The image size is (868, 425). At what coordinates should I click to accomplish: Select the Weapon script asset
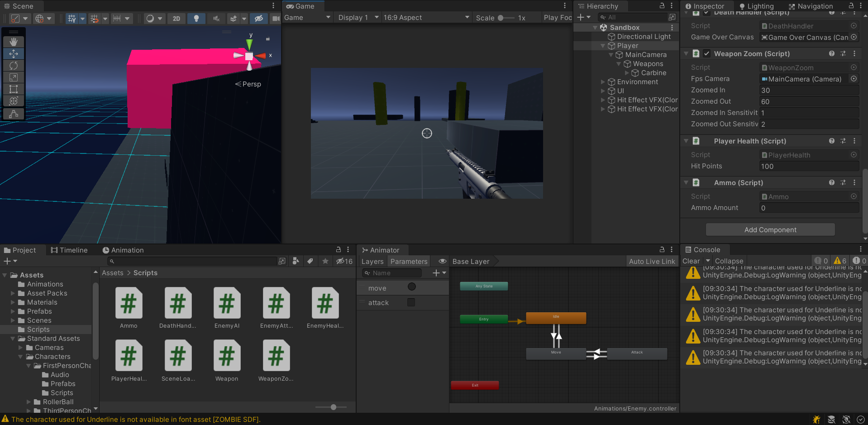(227, 361)
